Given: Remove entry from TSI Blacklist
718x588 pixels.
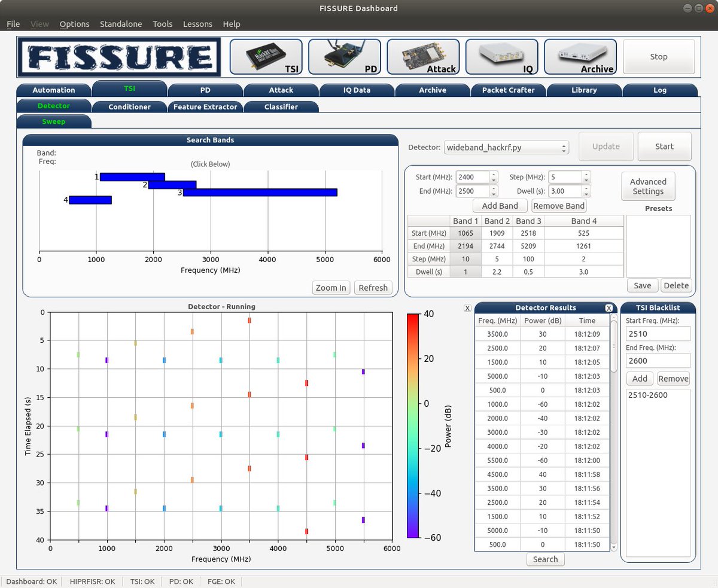Looking at the screenshot, I should [674, 379].
